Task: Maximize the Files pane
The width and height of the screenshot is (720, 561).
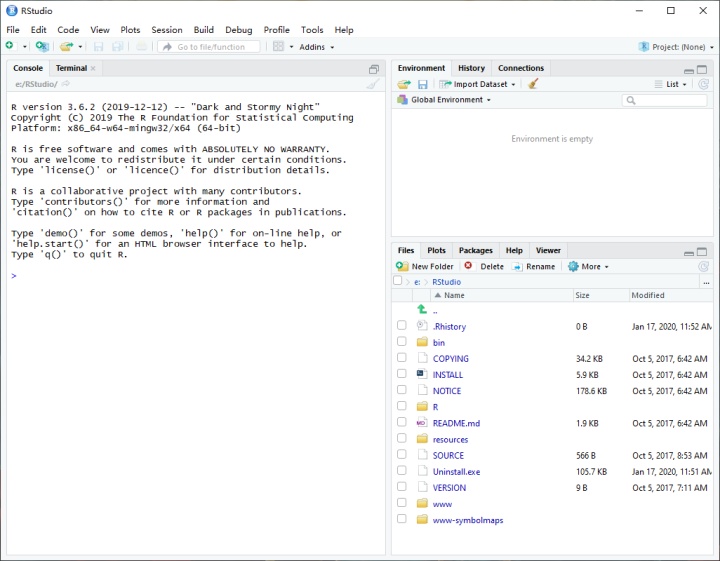Action: tap(702, 252)
